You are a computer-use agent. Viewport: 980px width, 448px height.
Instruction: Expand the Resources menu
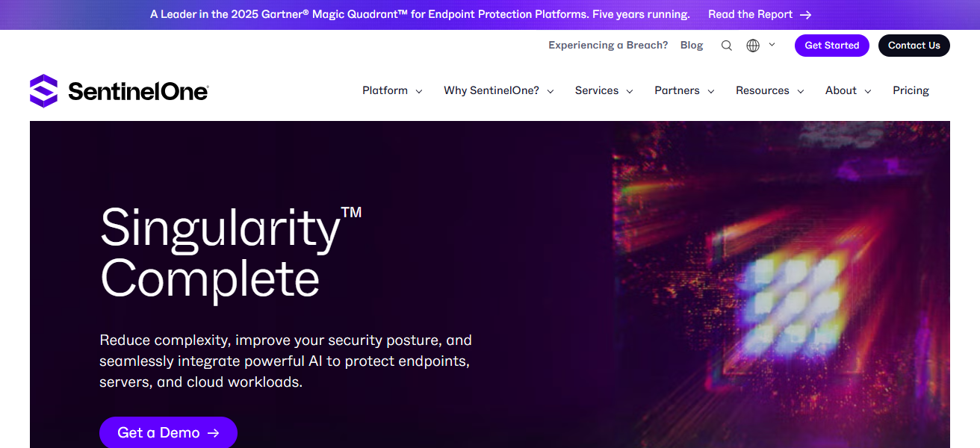769,90
